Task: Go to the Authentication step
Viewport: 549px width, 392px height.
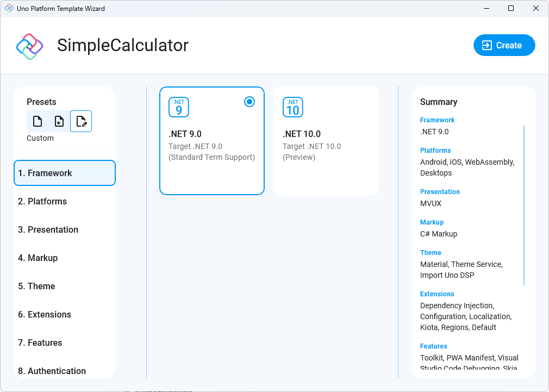Action: pos(65,371)
